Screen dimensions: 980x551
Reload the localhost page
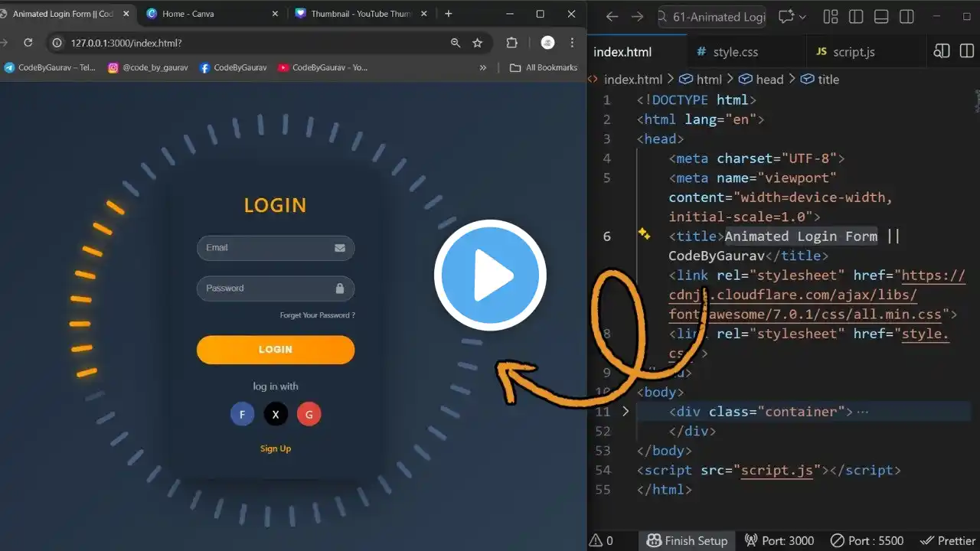tap(28, 43)
